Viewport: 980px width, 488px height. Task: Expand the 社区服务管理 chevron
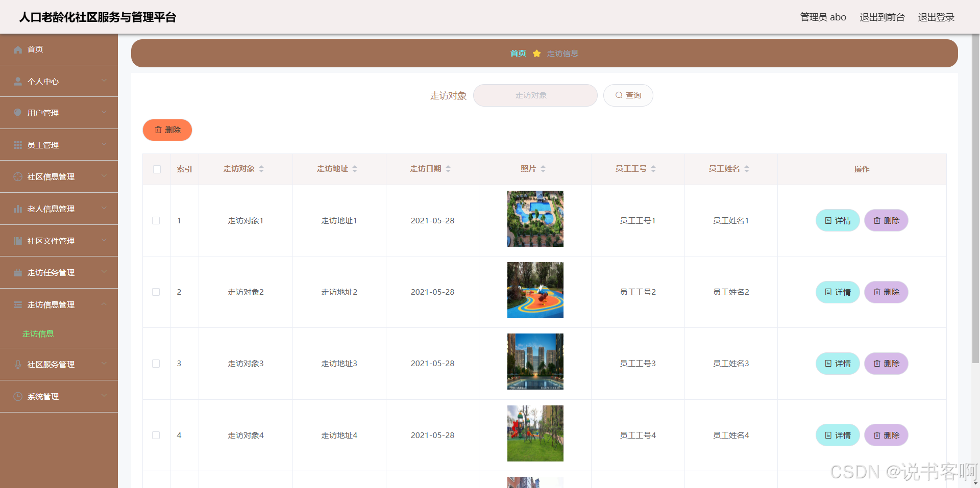tap(104, 364)
